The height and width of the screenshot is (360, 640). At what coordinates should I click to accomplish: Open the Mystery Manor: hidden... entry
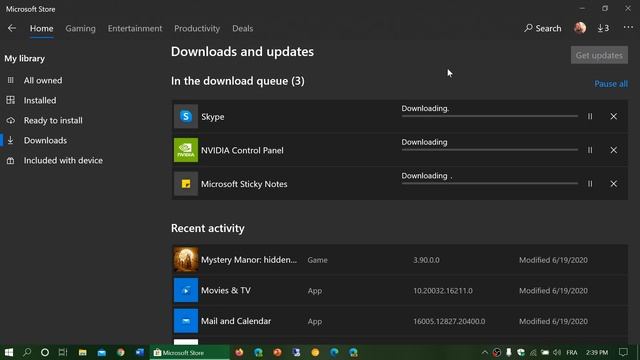coord(400,260)
